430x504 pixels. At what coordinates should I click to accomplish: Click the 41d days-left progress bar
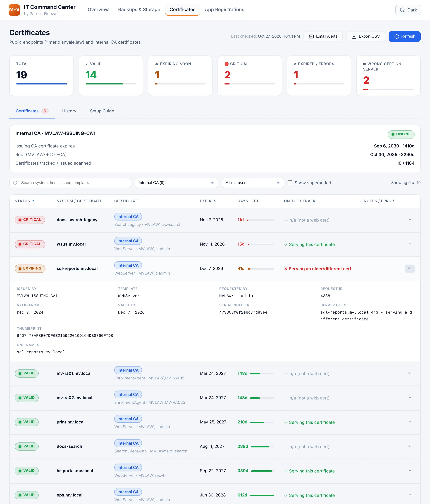point(261,269)
